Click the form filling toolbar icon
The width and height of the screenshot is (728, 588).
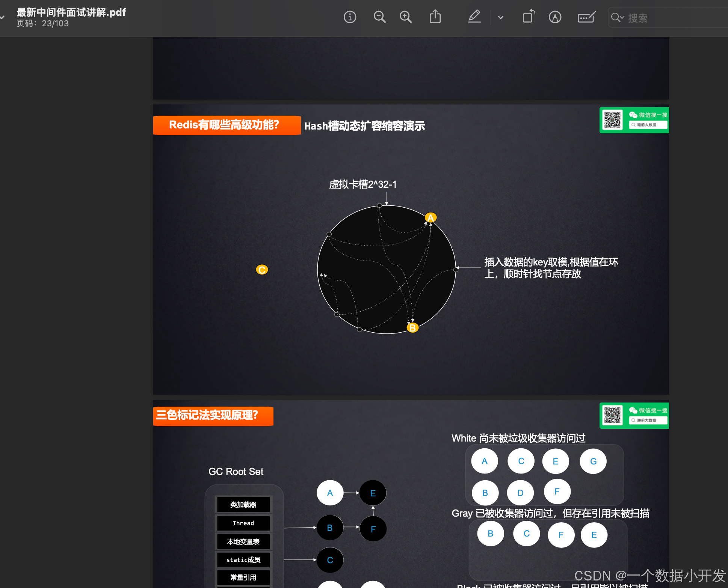[586, 17]
